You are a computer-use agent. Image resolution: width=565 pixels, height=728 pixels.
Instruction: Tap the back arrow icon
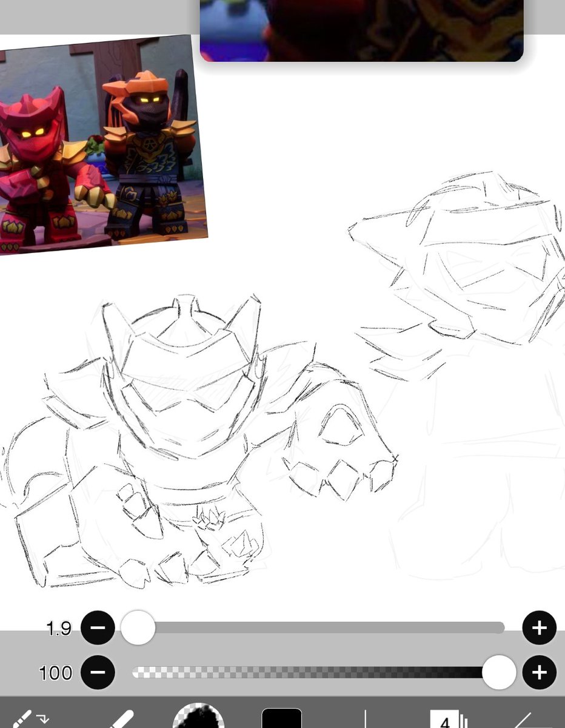533,720
